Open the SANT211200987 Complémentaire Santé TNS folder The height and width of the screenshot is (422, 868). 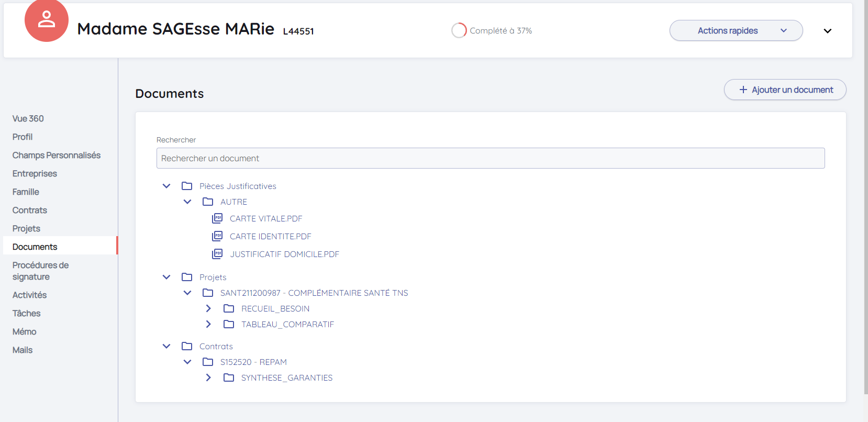pyautogui.click(x=314, y=293)
